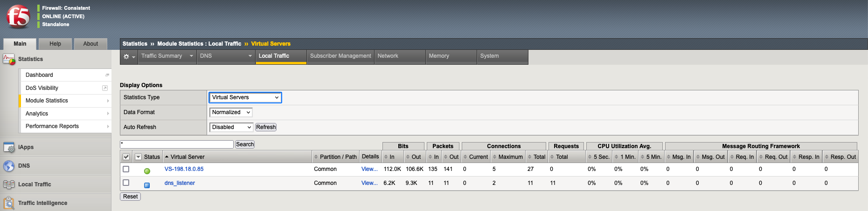Open the gear settings menu icon
Image resolution: width=868 pixels, height=211 pixels.
tap(126, 56)
